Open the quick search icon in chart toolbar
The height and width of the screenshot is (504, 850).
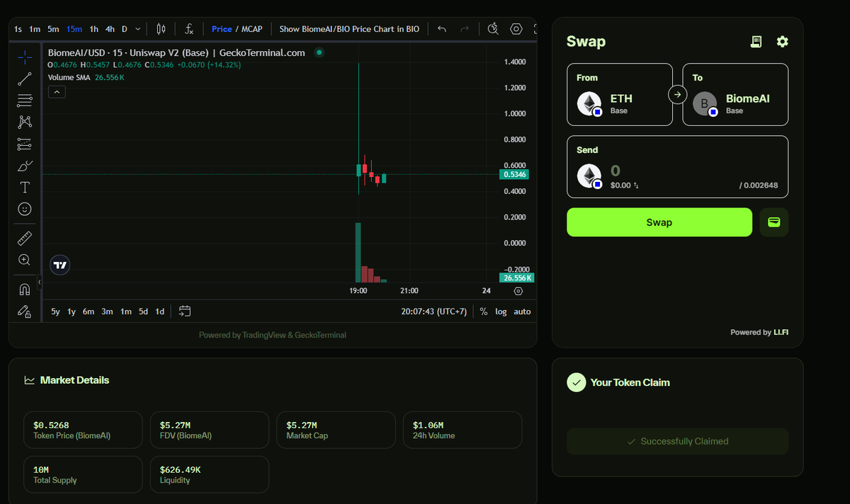494,29
